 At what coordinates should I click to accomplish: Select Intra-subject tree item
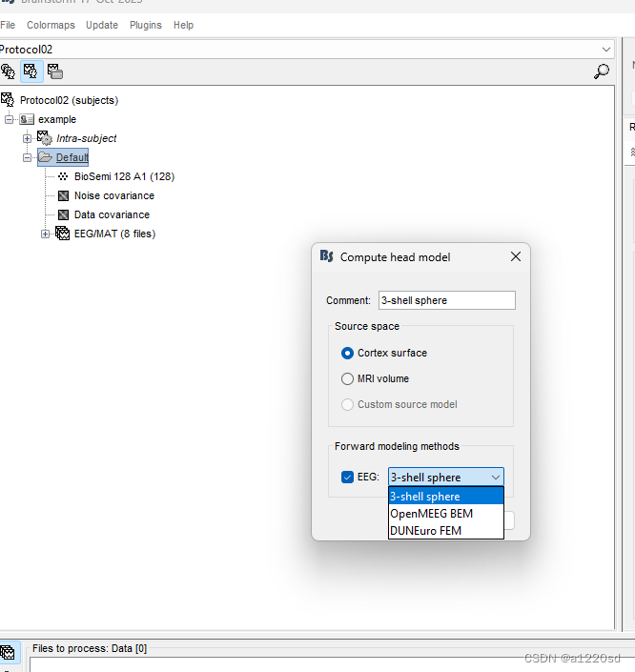click(x=86, y=138)
